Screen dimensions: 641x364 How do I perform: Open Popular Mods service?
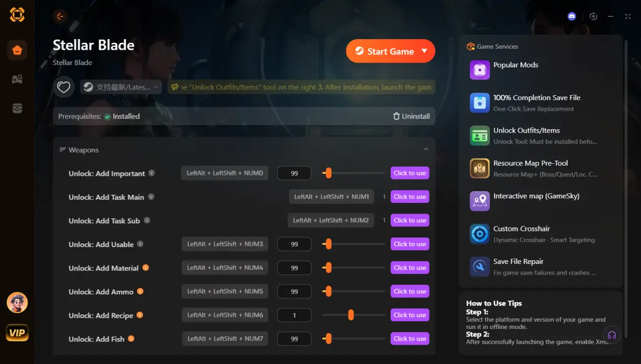[x=515, y=65]
